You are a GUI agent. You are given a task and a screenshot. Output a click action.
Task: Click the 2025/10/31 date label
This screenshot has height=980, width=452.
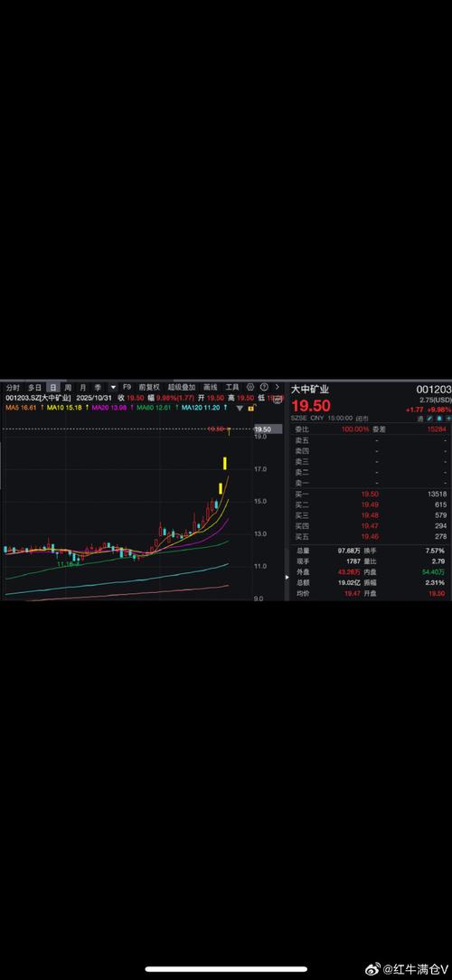click(x=94, y=398)
